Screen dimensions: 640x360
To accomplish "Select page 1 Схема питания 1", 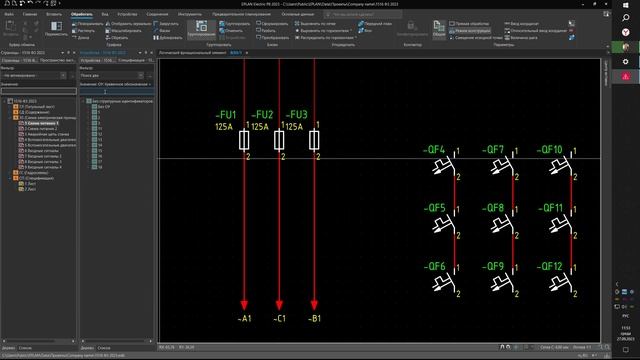I will 39,123.
